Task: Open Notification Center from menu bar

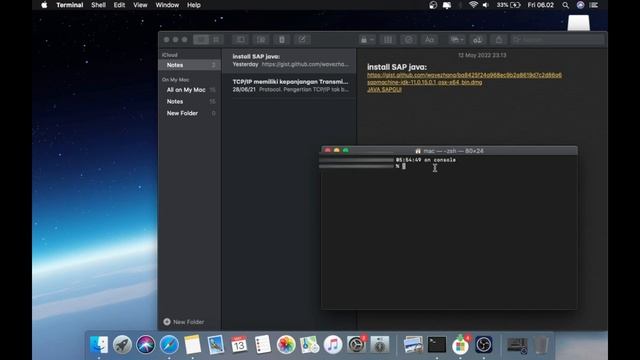Action: 594,5
